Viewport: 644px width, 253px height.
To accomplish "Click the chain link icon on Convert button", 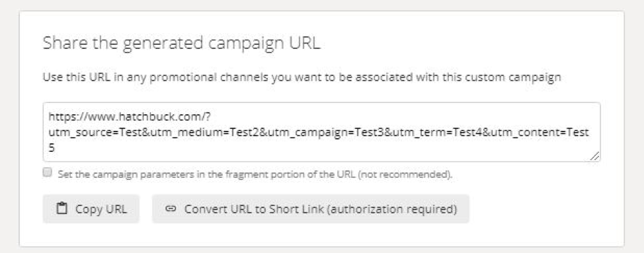I will (x=171, y=209).
